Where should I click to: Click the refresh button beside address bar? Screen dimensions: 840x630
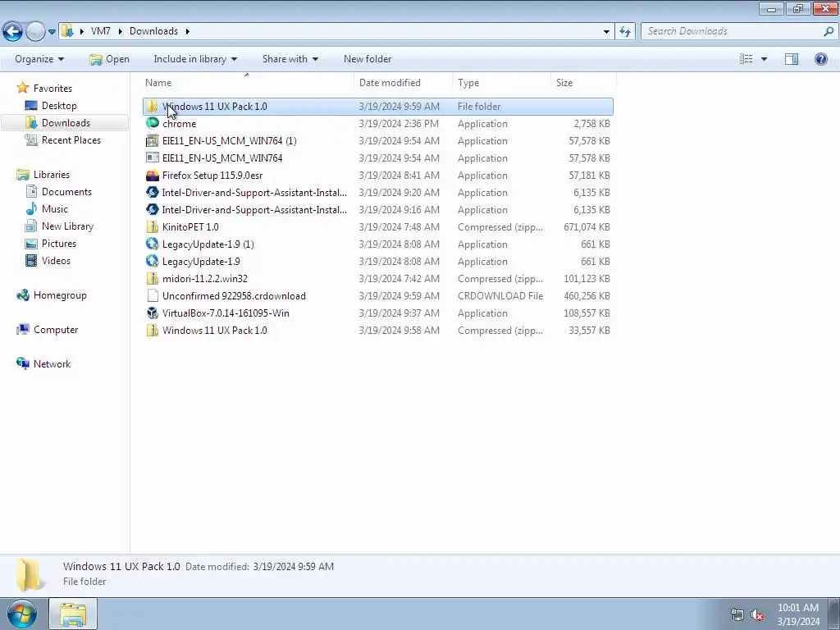pos(625,32)
